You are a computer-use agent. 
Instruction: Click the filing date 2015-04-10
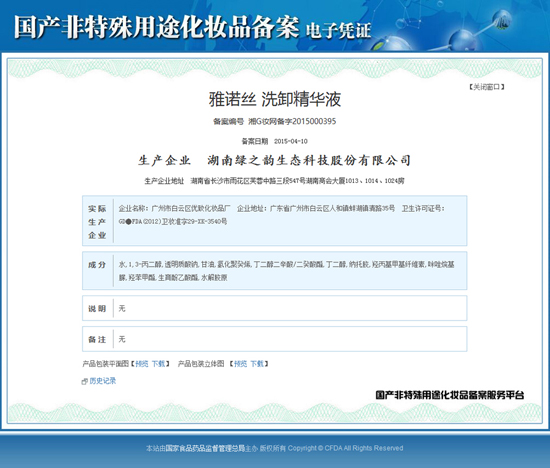click(291, 141)
